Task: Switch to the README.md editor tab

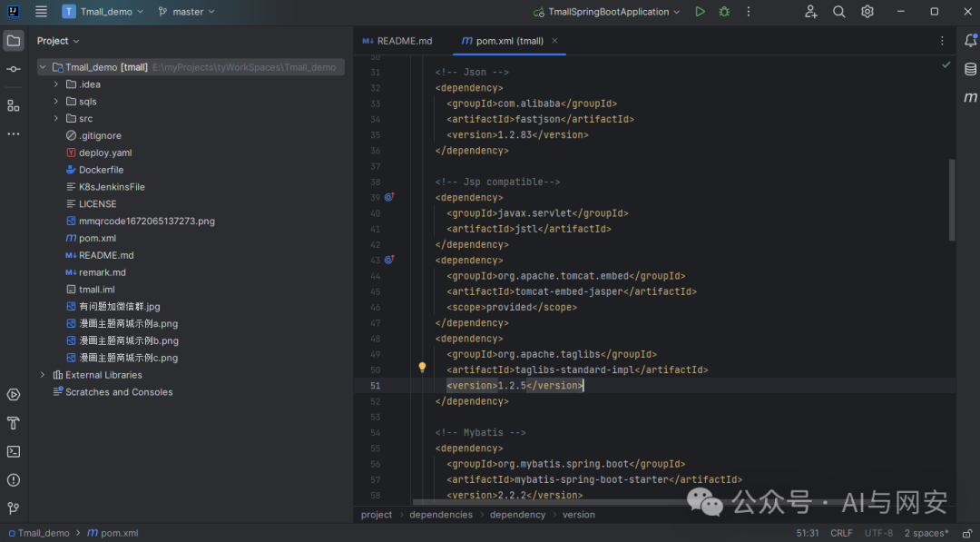Action: pyautogui.click(x=397, y=41)
